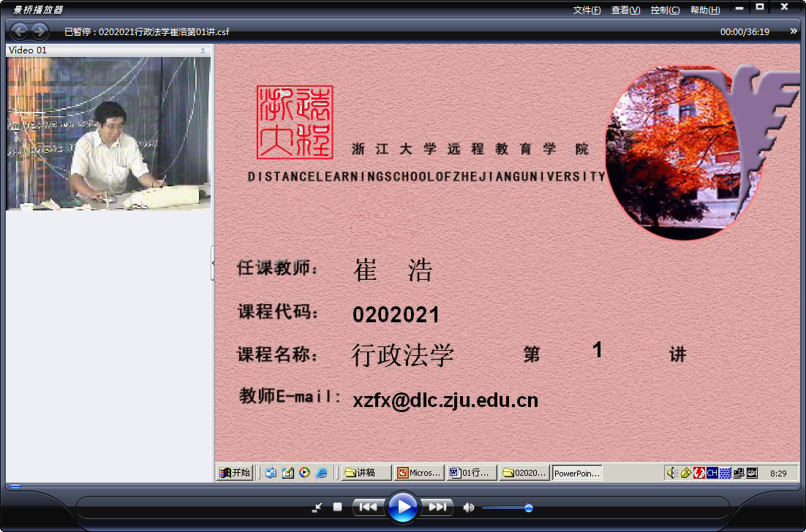Click the 景桥播放器 title bar text
The height and width of the screenshot is (532, 806).
37,9
